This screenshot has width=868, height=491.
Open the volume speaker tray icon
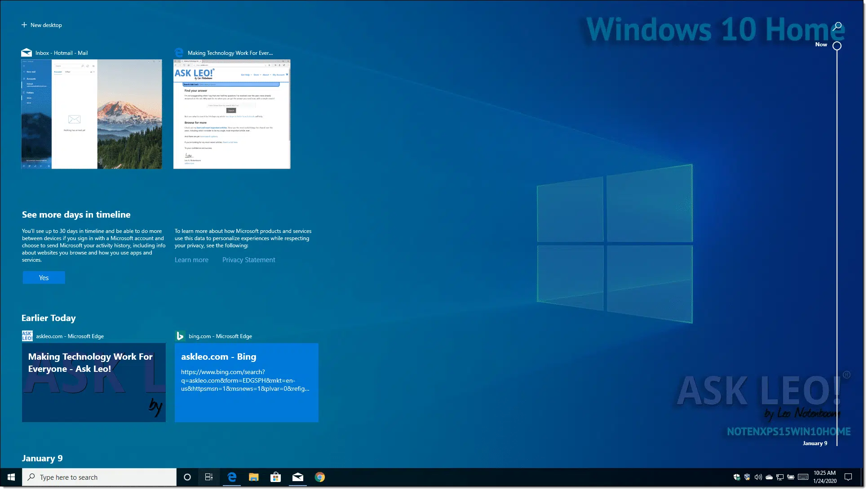point(758,477)
